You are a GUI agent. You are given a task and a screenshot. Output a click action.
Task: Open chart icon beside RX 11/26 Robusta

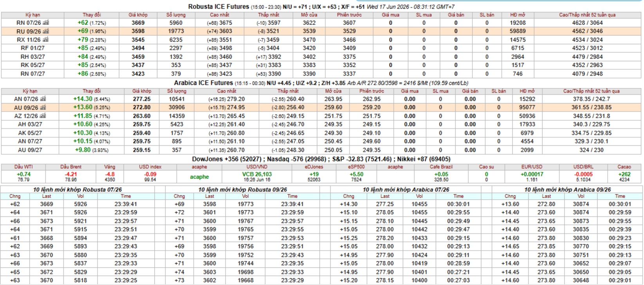pos(46,40)
